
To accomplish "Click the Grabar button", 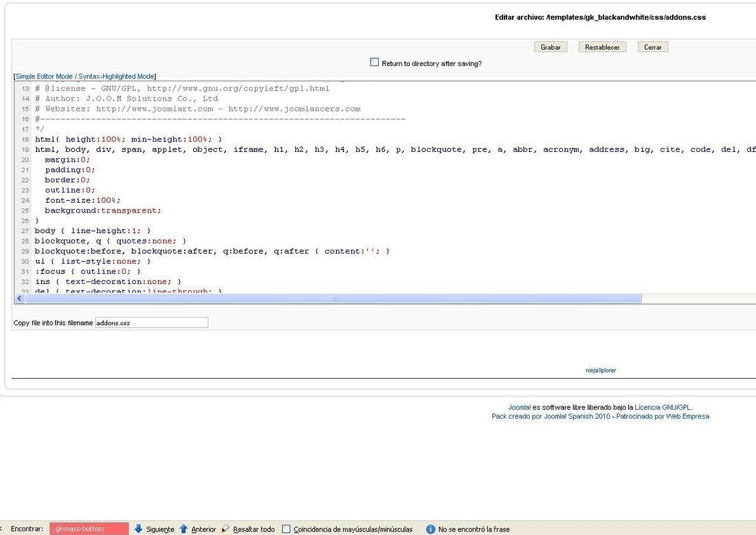I will click(550, 47).
